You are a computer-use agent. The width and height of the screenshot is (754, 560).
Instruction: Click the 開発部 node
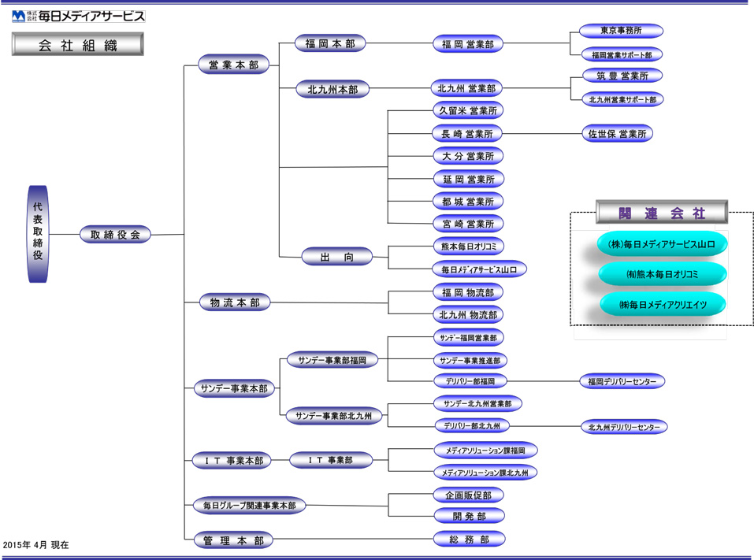click(x=470, y=516)
